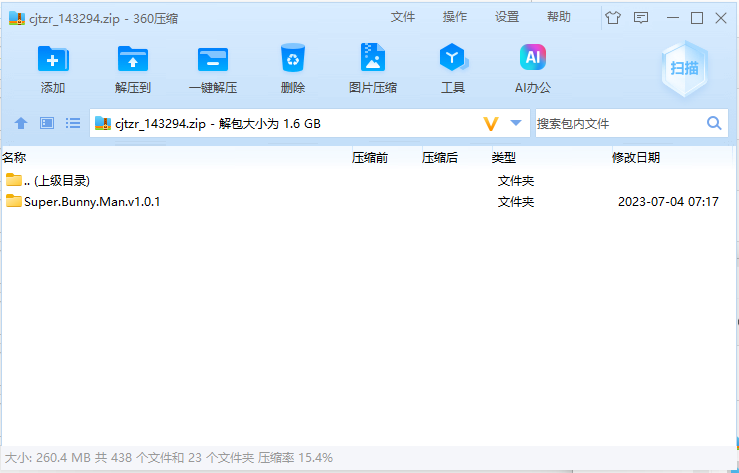Viewport: 739px width, 473px height.
Task: Click 文件夹 type in 上级目录 row
Action: pyautogui.click(x=516, y=180)
